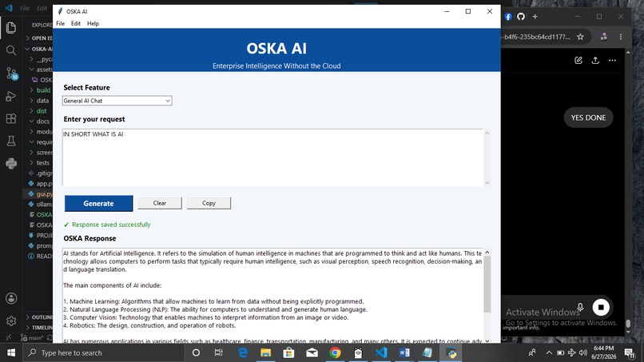Open VS Code Extensions icon

coord(11,118)
